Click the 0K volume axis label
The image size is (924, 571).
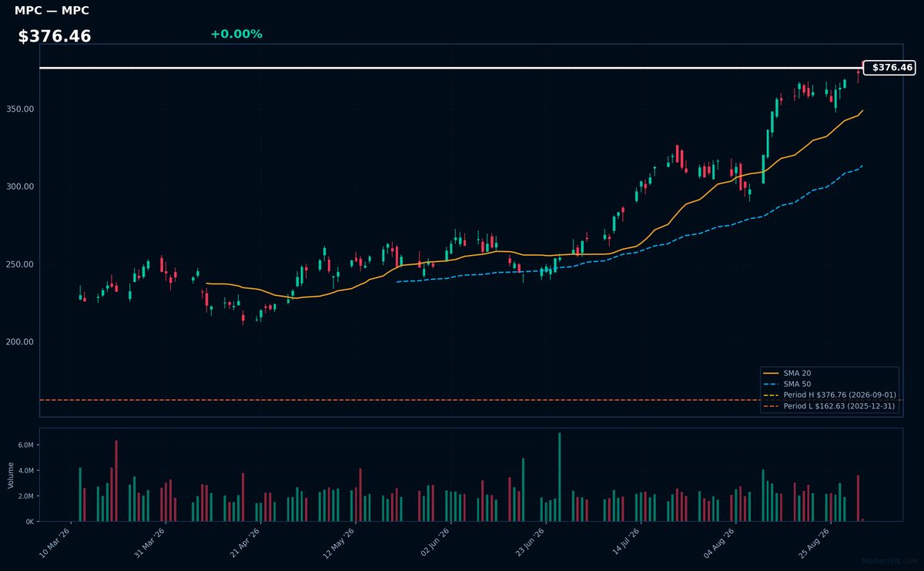tap(29, 522)
